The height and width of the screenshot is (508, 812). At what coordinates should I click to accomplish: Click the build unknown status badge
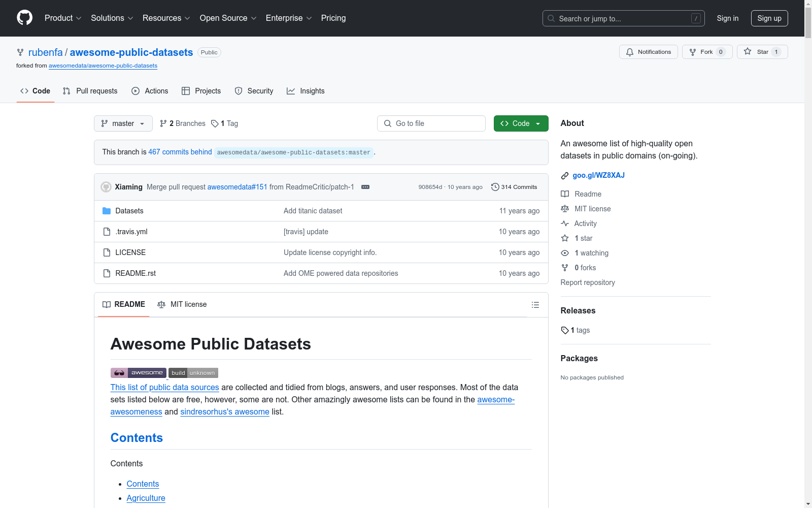point(193,372)
